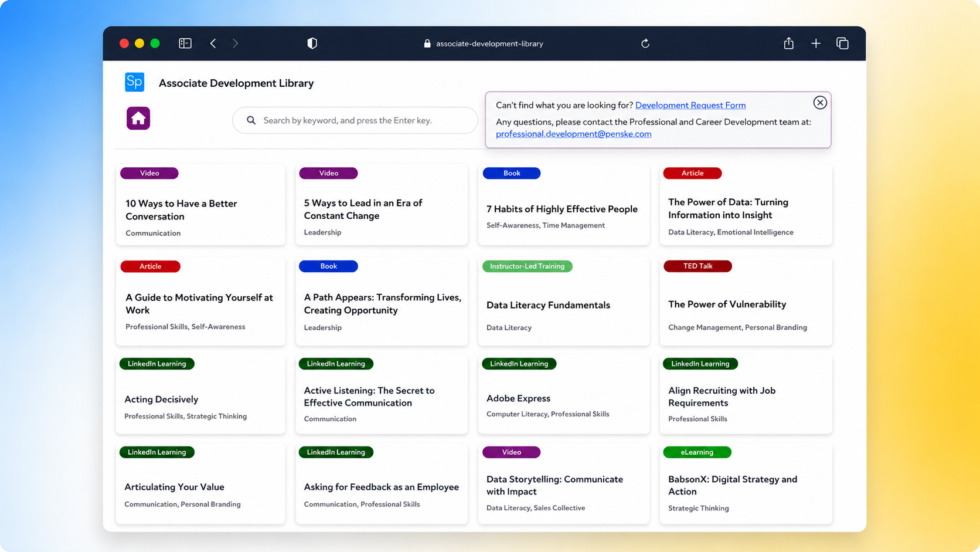Click "Professional Skills, Strategic Thinking" text
This screenshot has height=552, width=980.
(186, 416)
